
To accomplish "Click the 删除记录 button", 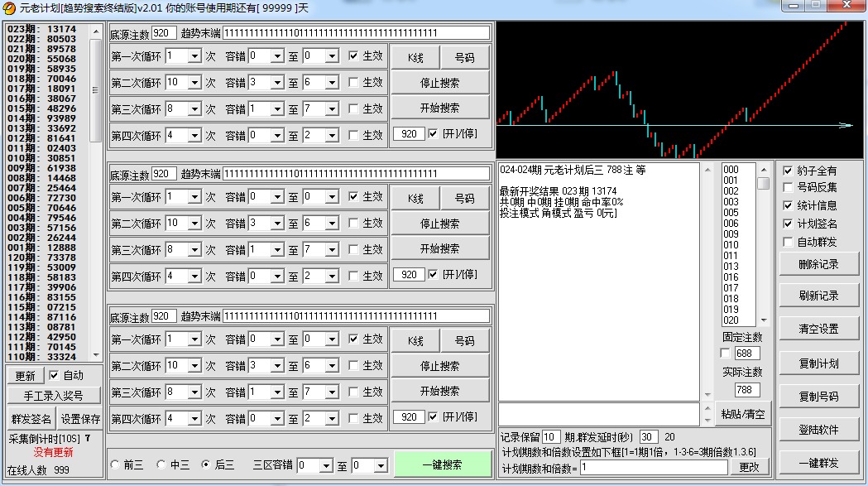I will pyautogui.click(x=818, y=265).
